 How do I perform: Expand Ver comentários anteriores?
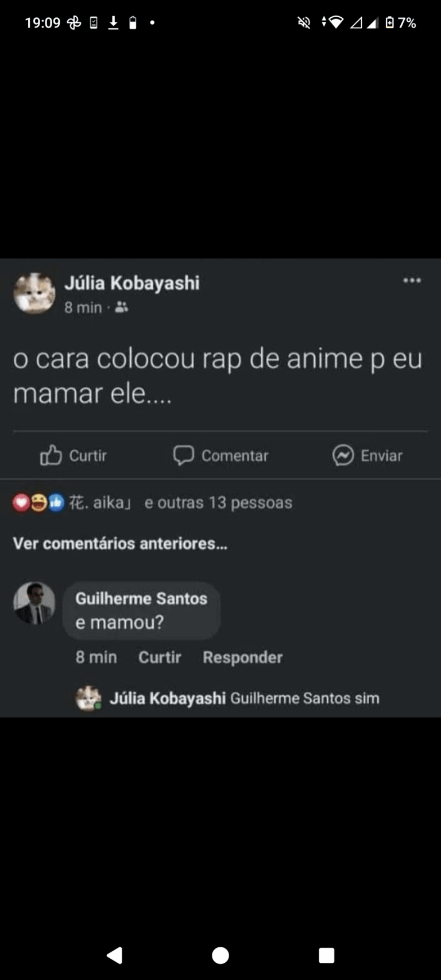click(x=120, y=543)
